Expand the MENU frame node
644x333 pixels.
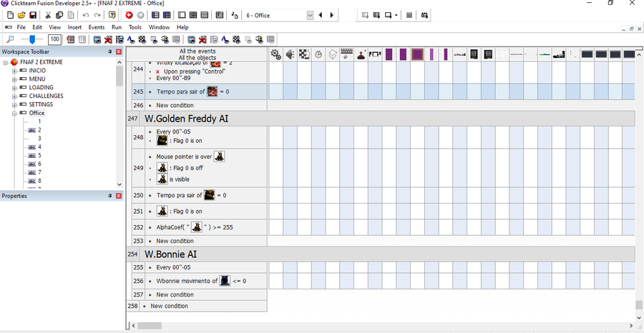click(15, 79)
